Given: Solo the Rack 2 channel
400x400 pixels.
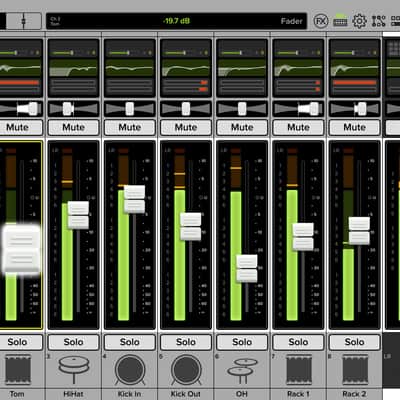Looking at the screenshot, I should pyautogui.click(x=355, y=342).
